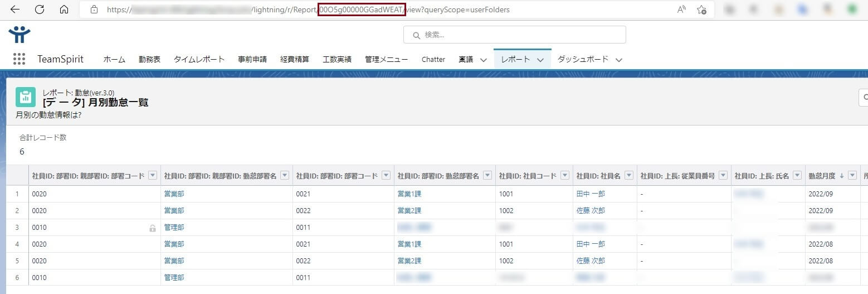Add page to favorites star icon
The width and height of the screenshot is (868, 294).
(702, 9)
